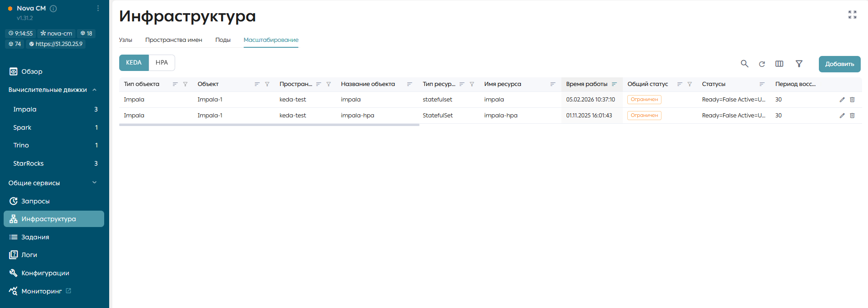Switch to KEDA scaling mode

click(134, 63)
